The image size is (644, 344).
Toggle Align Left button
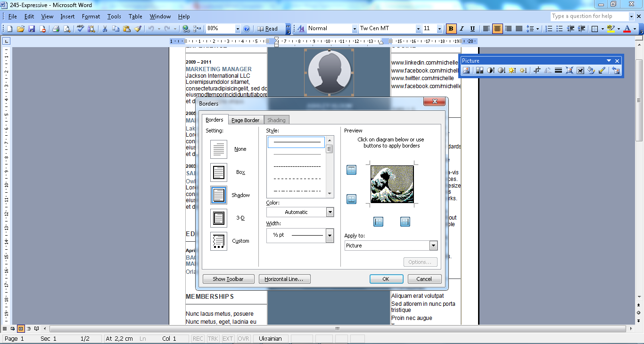tap(487, 29)
